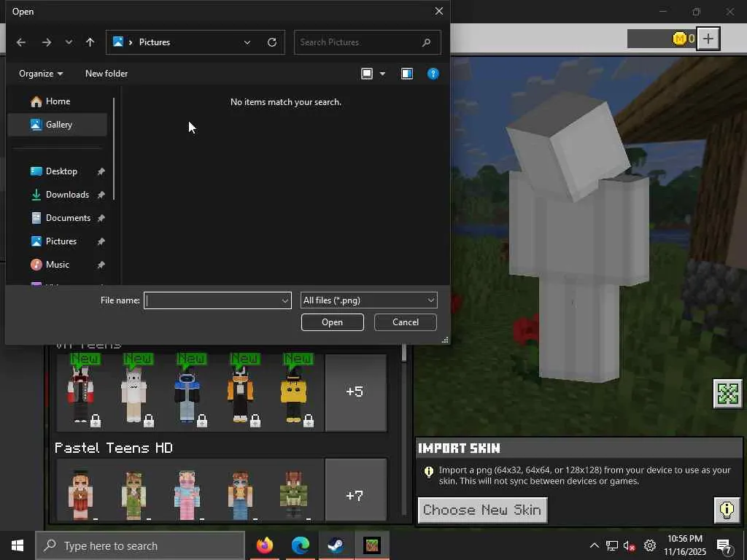
Task: Click Choose New Skin button
Action: 483,510
